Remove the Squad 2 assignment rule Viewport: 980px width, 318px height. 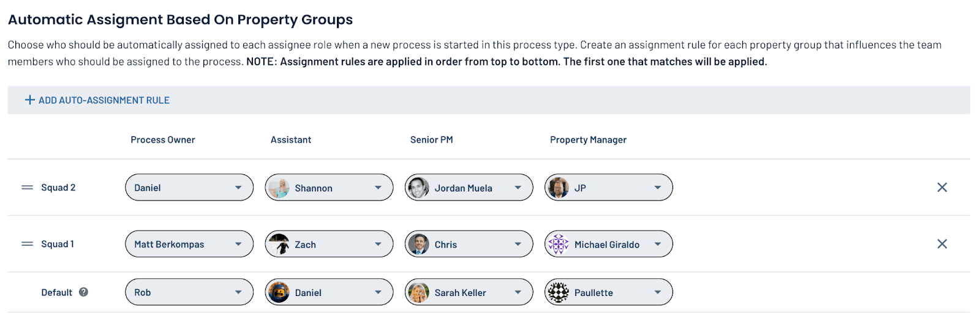[x=942, y=188]
